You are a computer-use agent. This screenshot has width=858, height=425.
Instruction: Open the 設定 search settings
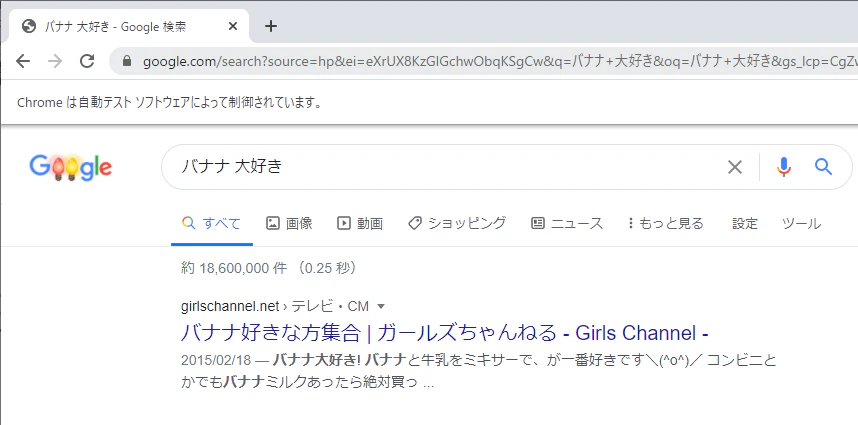[745, 223]
